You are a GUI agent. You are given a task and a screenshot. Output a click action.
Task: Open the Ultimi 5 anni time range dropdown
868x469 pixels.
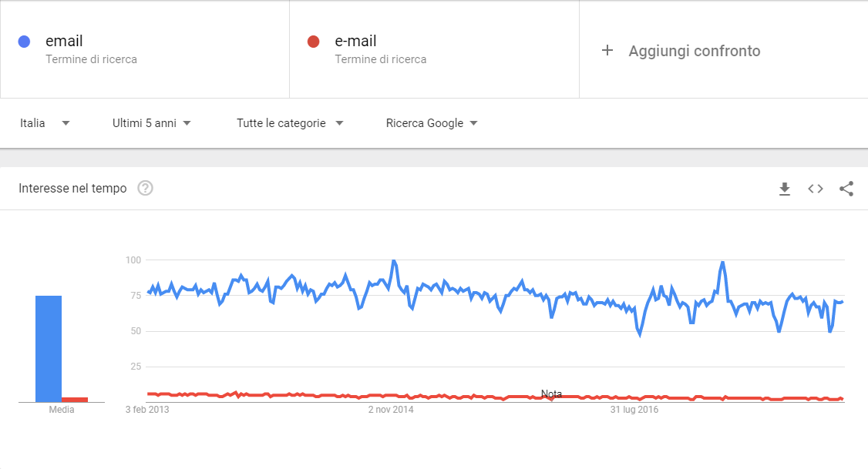point(152,122)
